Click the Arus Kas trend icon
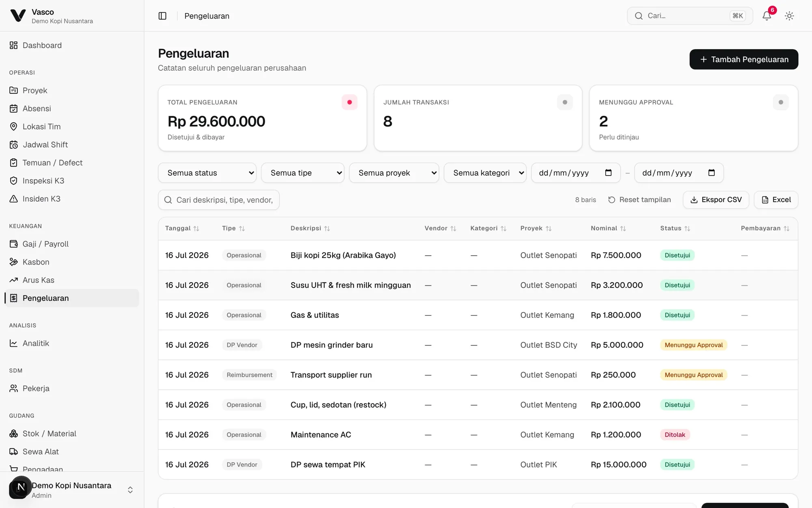 (x=14, y=280)
